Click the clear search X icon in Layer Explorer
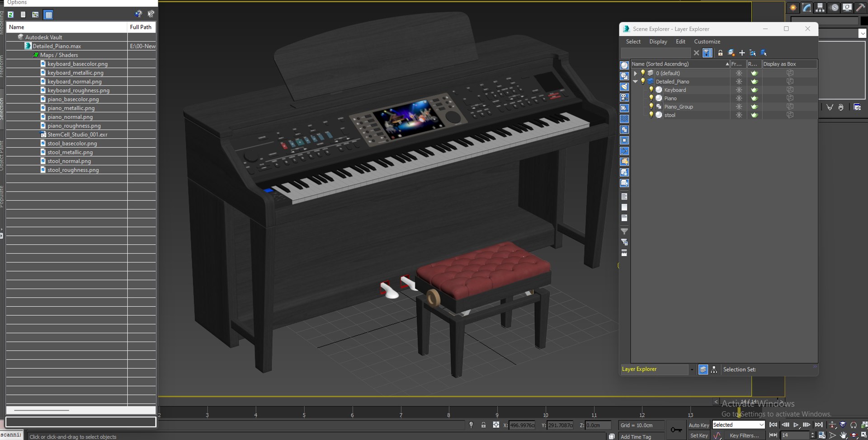Viewport: 868px width, 440px height. (x=696, y=53)
